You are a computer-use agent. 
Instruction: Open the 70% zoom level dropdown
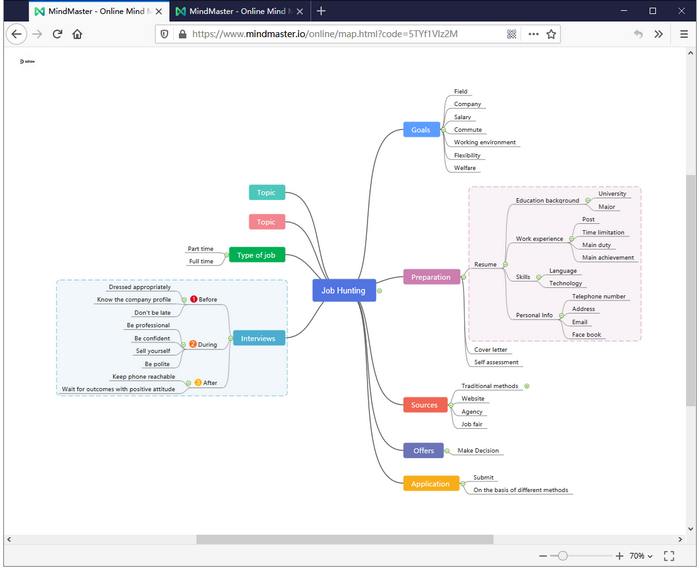tap(641, 555)
